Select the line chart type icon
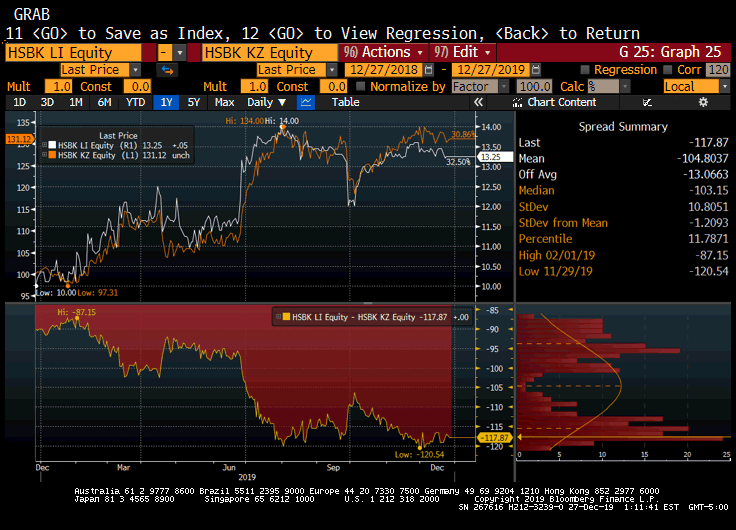Screen dimensions: 736x530 click(306, 102)
